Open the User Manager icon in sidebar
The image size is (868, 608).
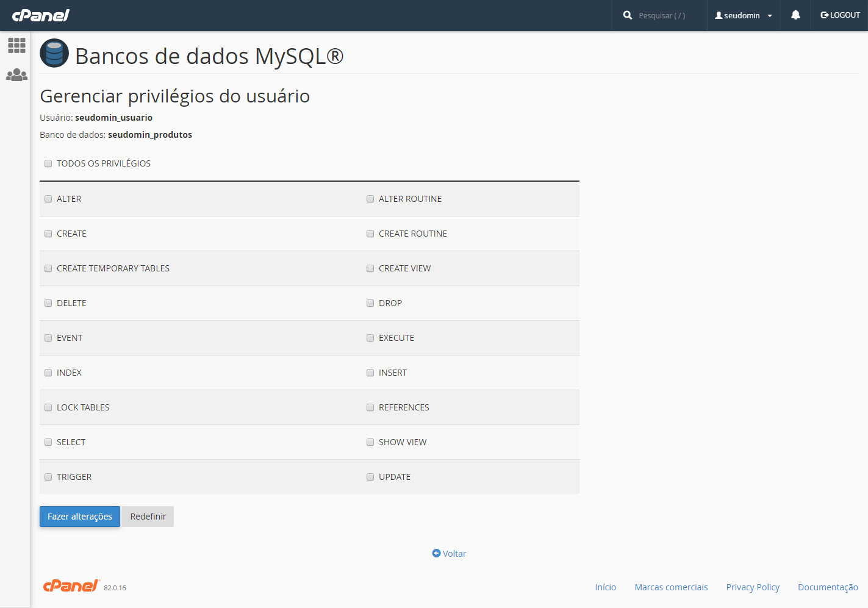point(16,75)
